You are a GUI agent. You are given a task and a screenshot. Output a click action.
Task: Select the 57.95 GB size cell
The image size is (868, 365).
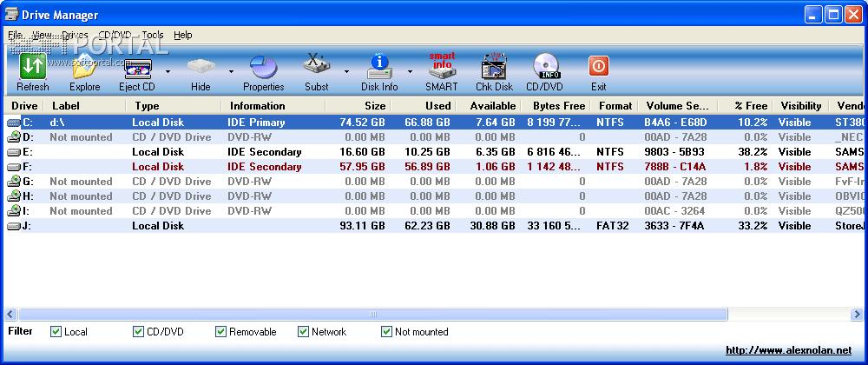click(363, 167)
